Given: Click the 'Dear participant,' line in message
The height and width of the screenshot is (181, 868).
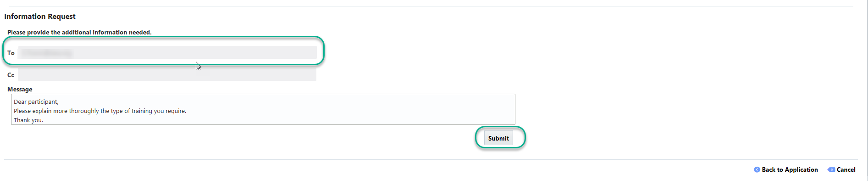Looking at the screenshot, I should (x=36, y=102).
